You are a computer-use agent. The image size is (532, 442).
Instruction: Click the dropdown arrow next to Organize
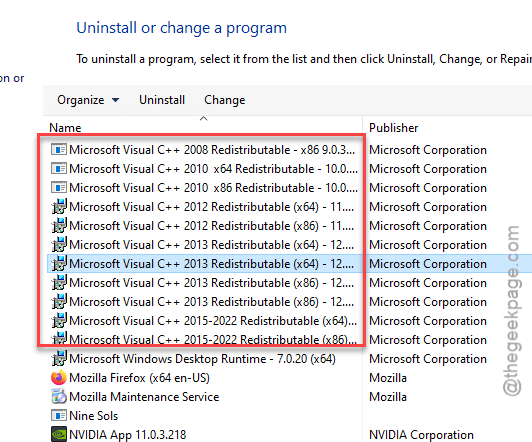coord(115,100)
